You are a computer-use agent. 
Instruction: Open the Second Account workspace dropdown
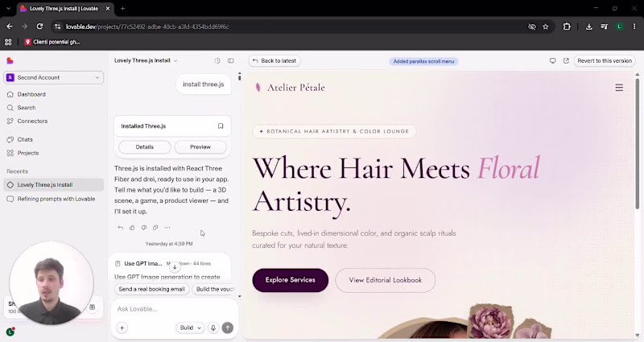click(53, 77)
